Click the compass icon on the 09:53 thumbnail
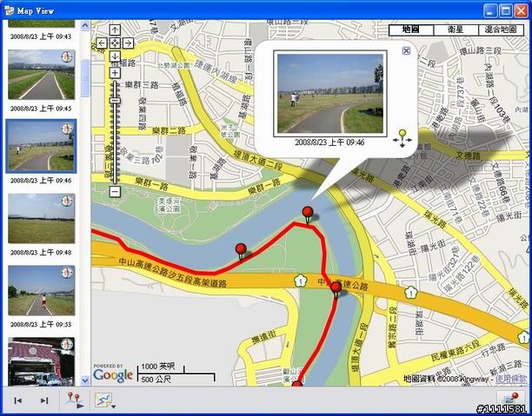This screenshot has height=416, width=532. point(67,273)
